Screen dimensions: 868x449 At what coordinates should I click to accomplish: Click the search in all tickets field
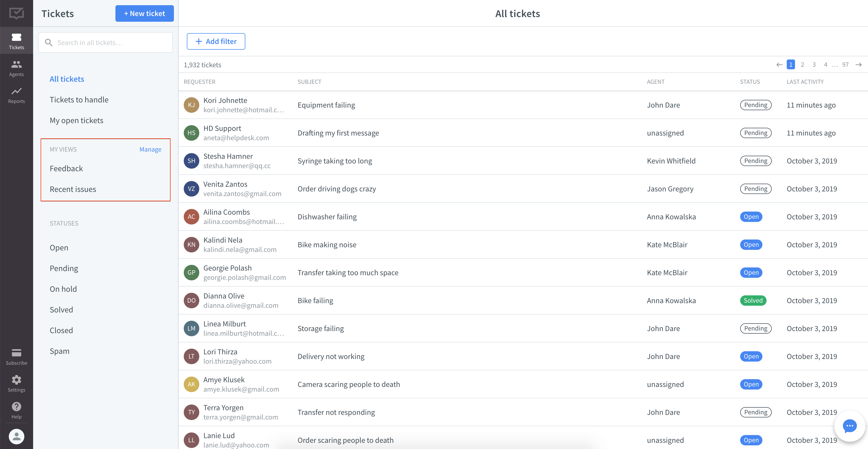pos(106,42)
